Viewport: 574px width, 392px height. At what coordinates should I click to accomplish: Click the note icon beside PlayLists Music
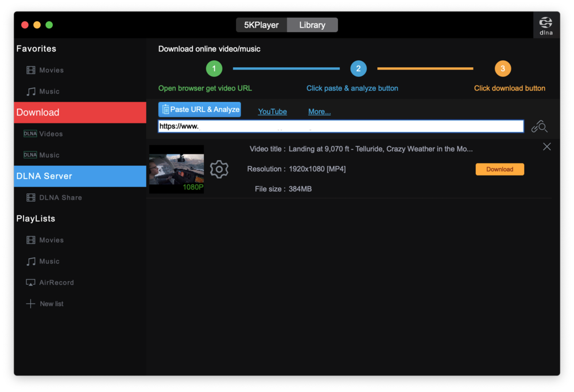click(31, 261)
